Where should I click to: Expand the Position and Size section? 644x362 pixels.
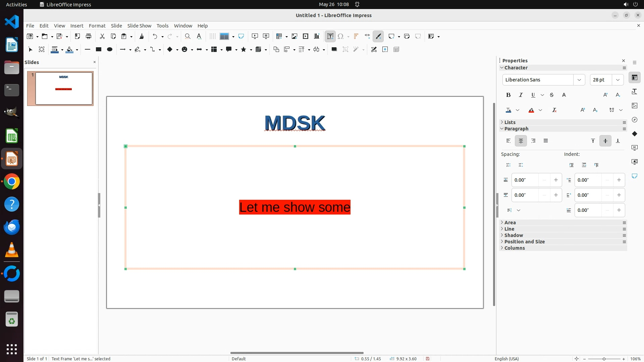pos(524,242)
